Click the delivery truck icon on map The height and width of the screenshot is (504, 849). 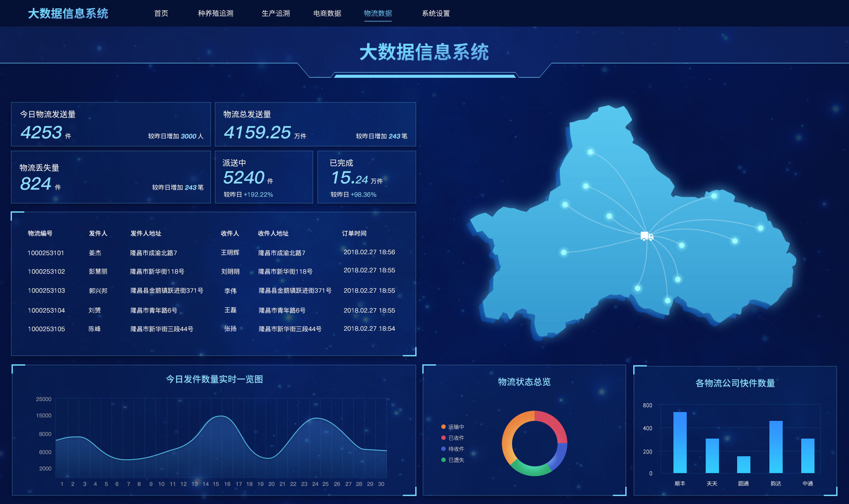tap(646, 236)
